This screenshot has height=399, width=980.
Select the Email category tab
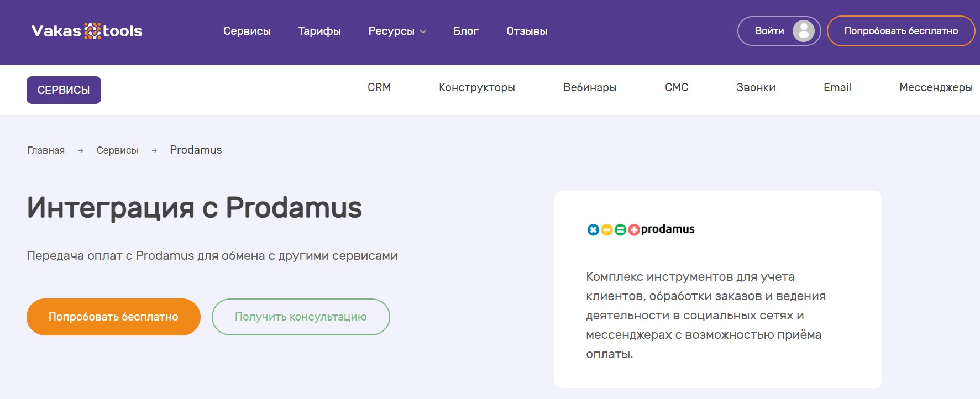(837, 87)
